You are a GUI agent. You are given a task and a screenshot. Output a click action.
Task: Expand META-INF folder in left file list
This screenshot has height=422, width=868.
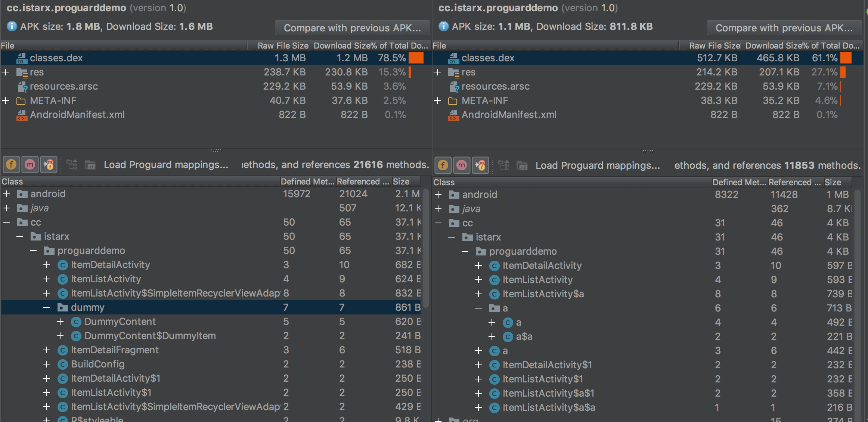(x=6, y=100)
